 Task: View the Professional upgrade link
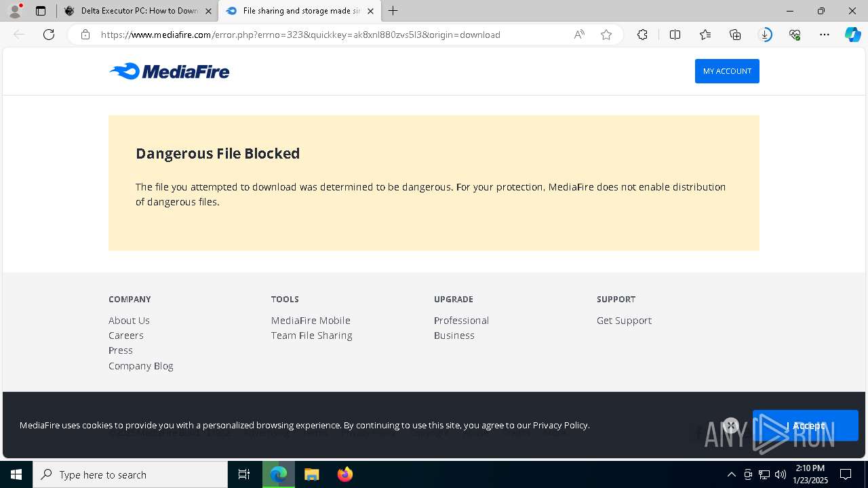pos(461,321)
